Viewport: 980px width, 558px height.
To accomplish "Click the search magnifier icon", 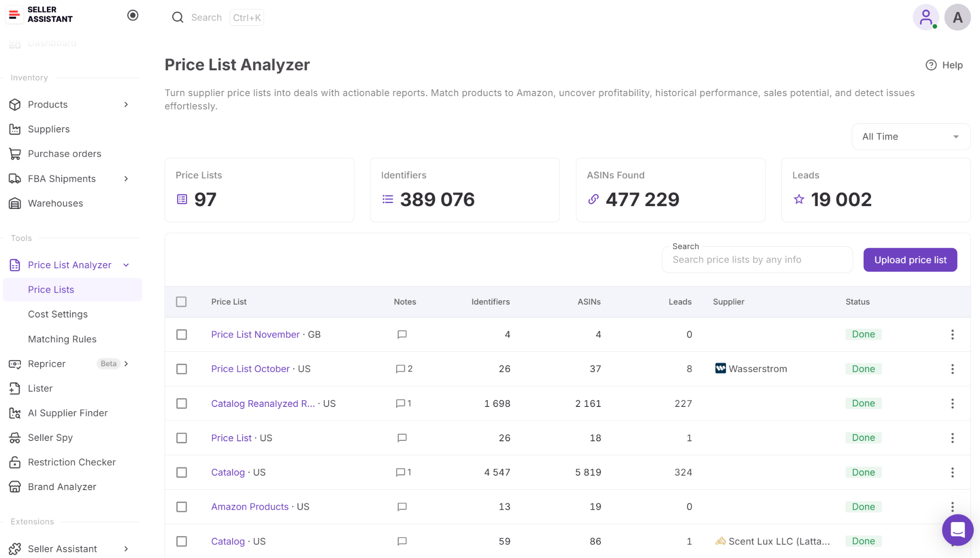I will (178, 17).
